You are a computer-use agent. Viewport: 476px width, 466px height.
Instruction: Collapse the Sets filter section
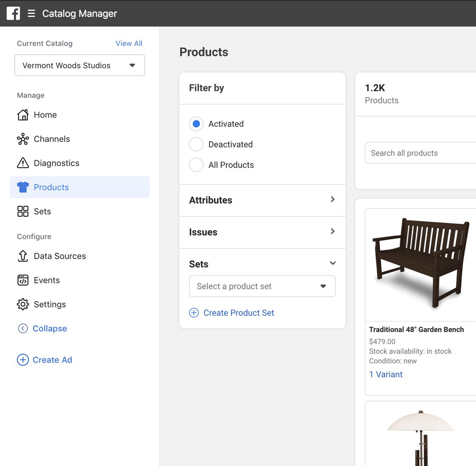tap(263, 264)
